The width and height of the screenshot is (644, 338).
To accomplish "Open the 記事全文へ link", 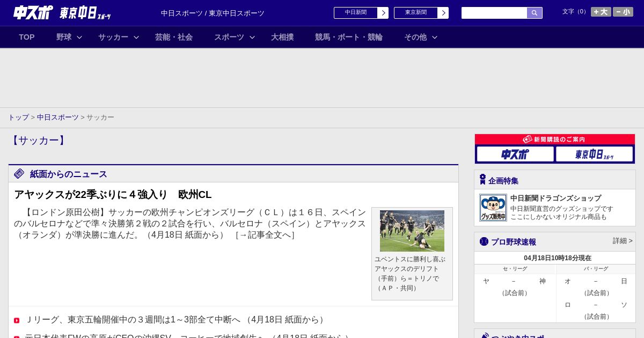I will tap(265, 235).
